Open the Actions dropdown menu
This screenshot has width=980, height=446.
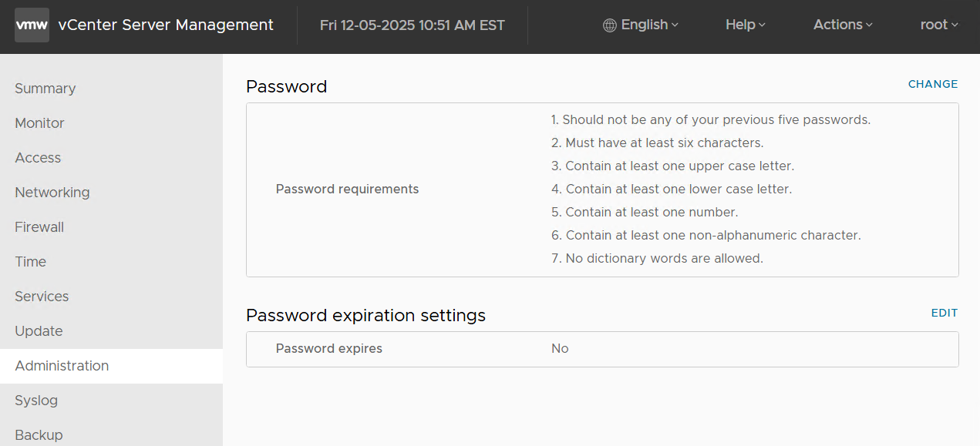pyautogui.click(x=843, y=25)
